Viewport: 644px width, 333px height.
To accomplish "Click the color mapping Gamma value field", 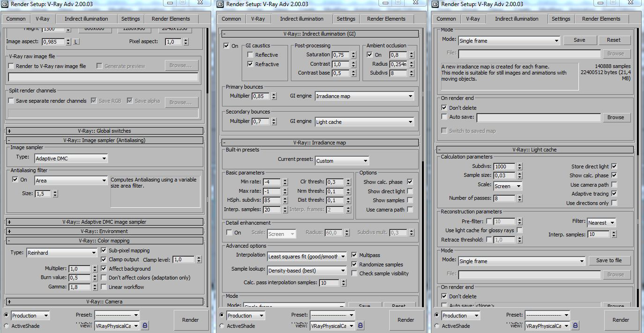I will coord(80,287).
